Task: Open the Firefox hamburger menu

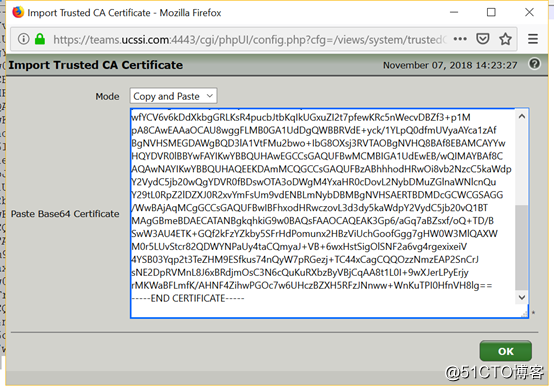Action: tap(533, 39)
